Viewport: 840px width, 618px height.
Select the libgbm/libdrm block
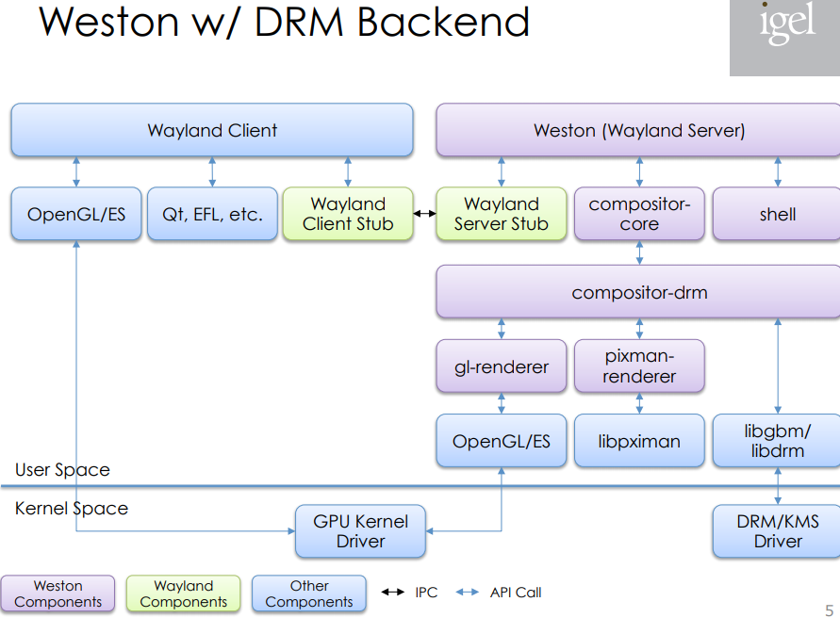coord(776,440)
